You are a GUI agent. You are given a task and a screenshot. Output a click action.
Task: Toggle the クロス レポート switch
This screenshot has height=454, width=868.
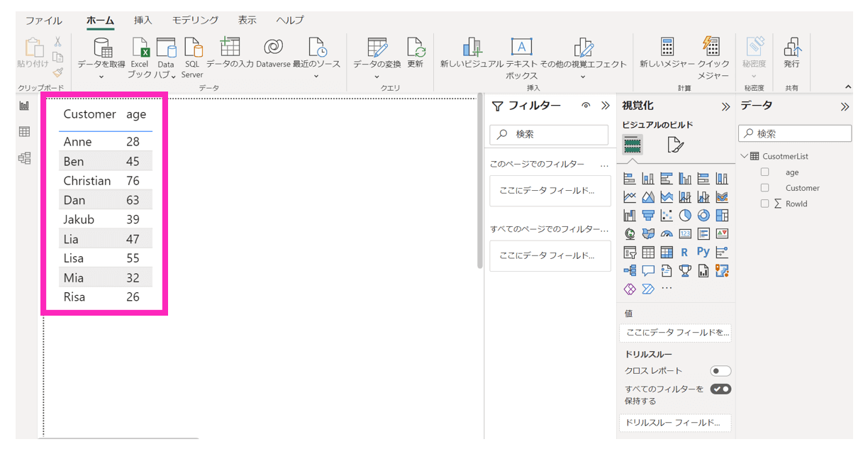coord(720,371)
